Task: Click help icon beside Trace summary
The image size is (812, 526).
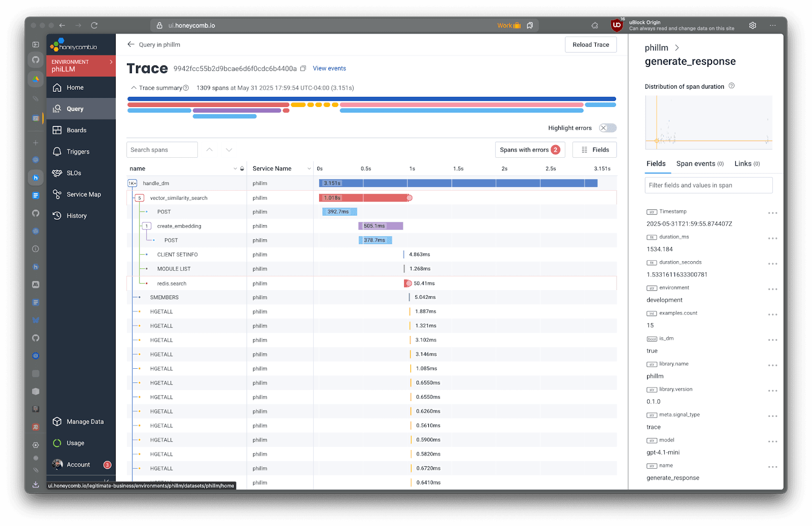Action: pos(186,88)
